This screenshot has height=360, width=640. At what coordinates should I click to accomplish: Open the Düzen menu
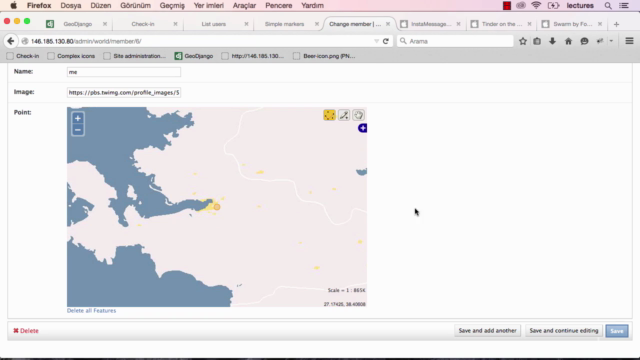(x=101, y=5)
